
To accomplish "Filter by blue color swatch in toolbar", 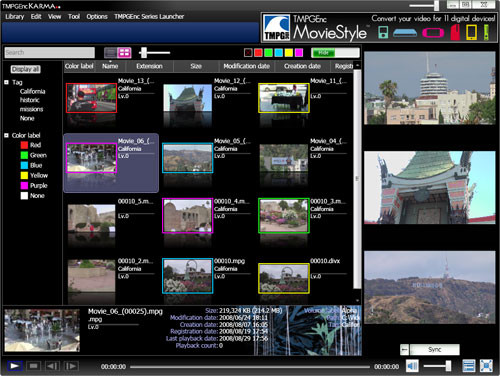I will (x=279, y=53).
